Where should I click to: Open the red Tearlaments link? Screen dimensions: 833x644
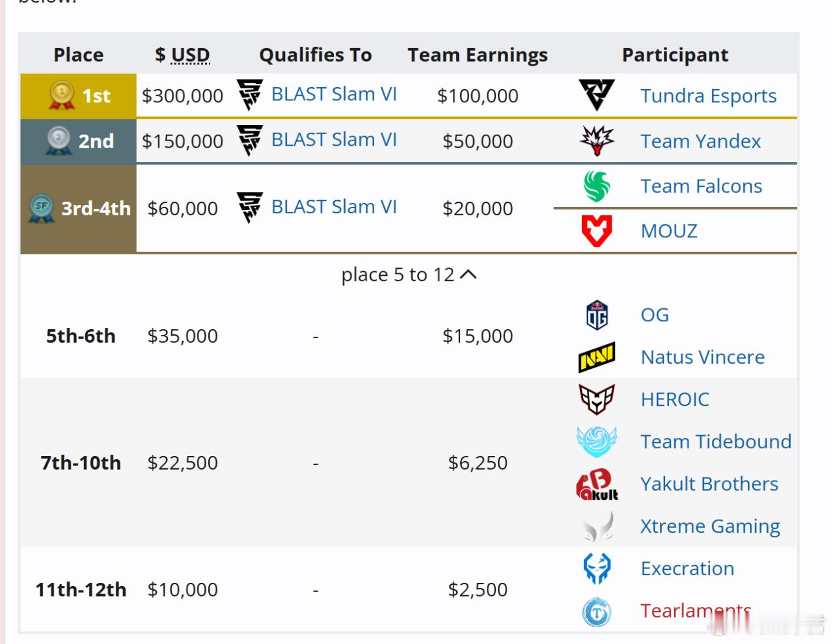click(x=694, y=611)
